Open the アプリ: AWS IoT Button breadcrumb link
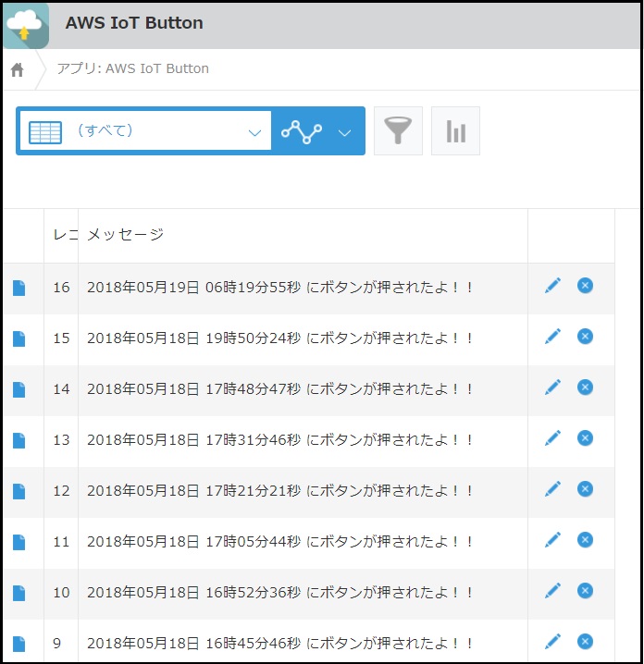Image resolution: width=644 pixels, height=664 pixels. [132, 68]
